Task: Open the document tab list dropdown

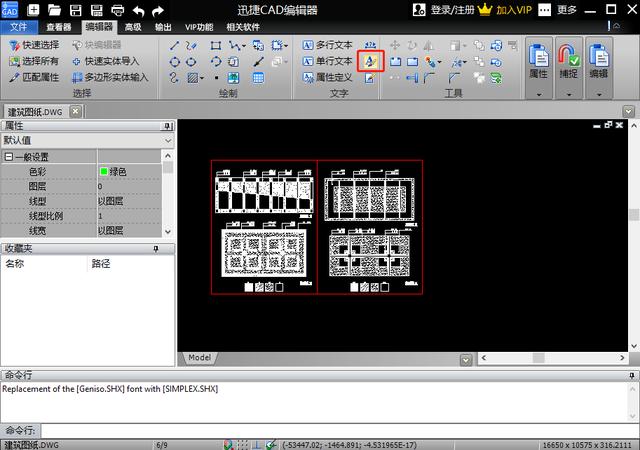Action: pos(629,111)
